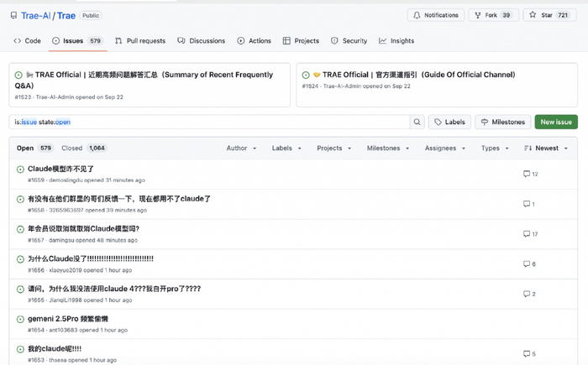
Task: Open author JianqiLi1998's profile link
Action: pos(66,300)
